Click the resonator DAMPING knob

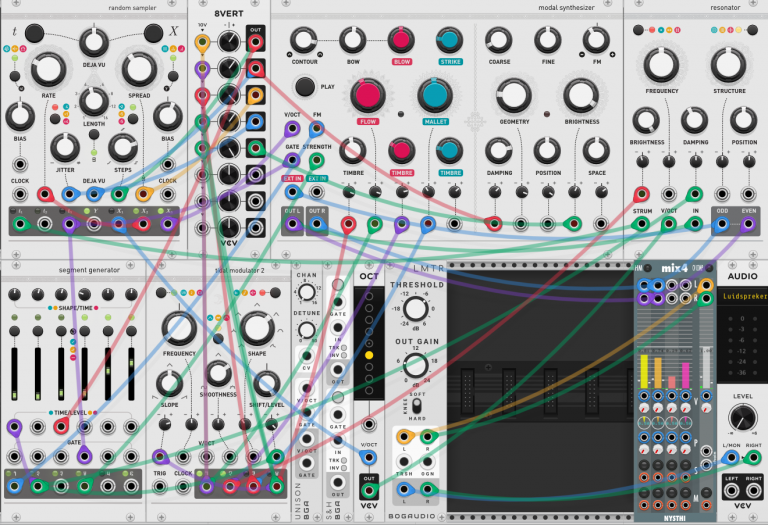(x=695, y=120)
